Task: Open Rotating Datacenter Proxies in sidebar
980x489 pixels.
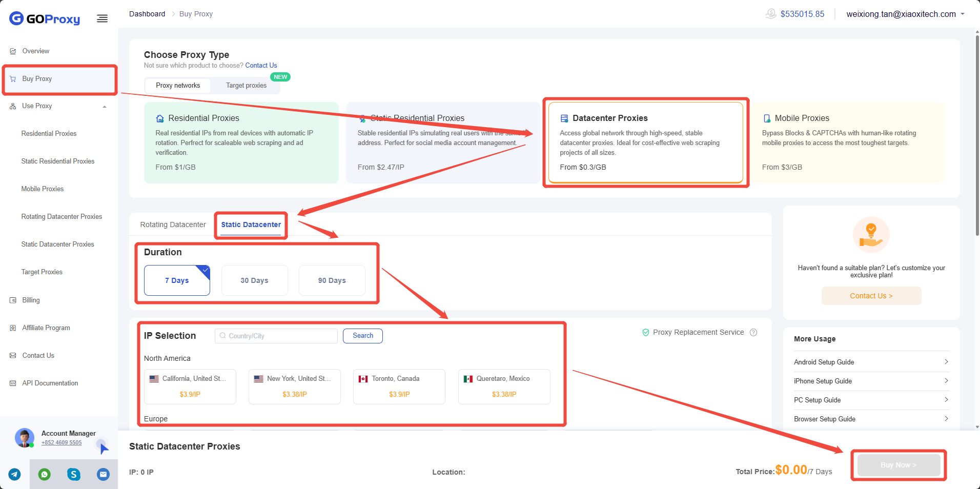Action: (x=62, y=217)
